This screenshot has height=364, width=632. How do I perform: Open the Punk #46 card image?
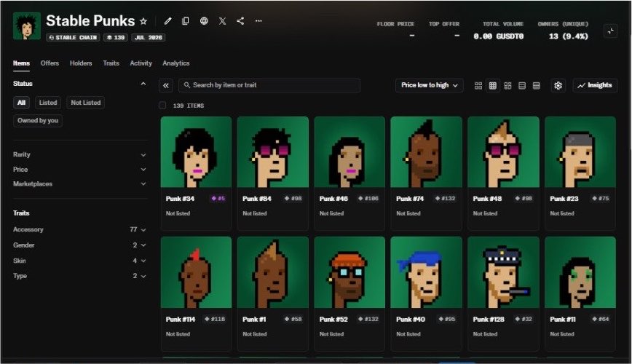[349, 152]
